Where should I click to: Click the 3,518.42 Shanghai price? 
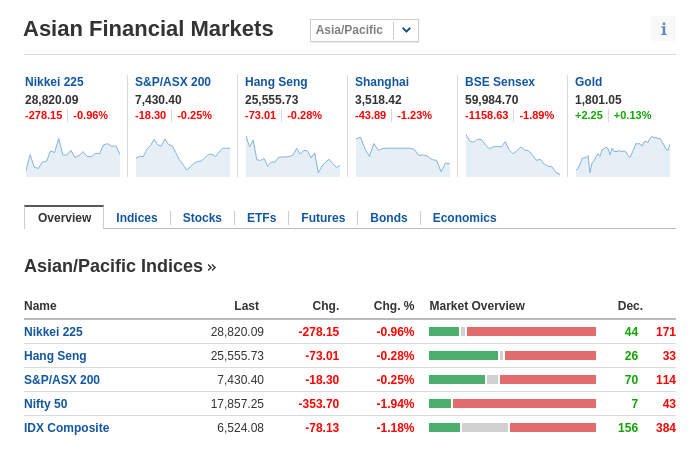click(378, 100)
